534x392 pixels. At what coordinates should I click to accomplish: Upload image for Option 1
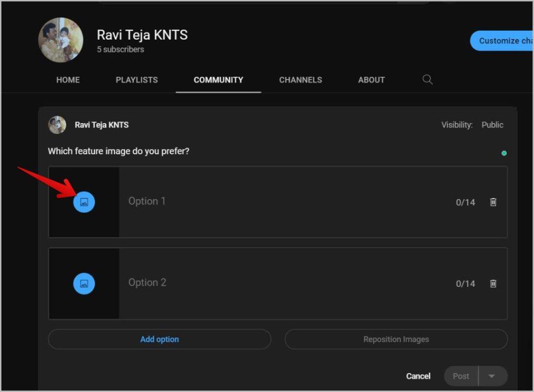click(84, 202)
